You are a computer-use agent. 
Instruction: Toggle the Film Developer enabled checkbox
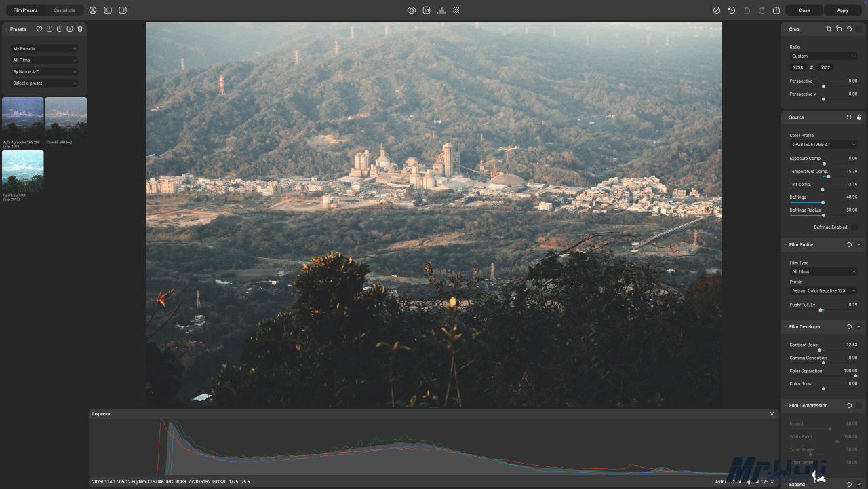(859, 327)
